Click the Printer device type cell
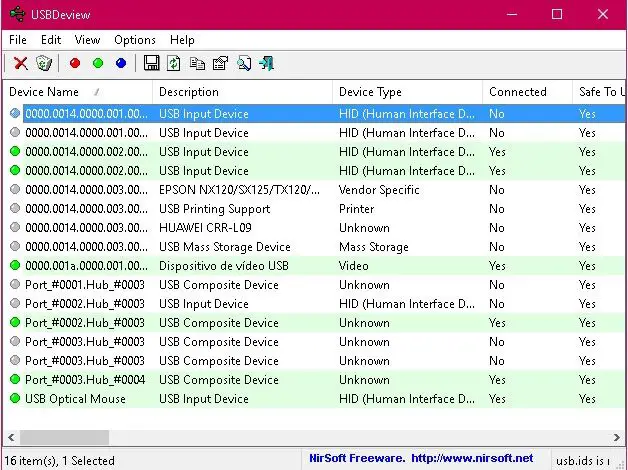This screenshot has width=628, height=470. [x=356, y=209]
